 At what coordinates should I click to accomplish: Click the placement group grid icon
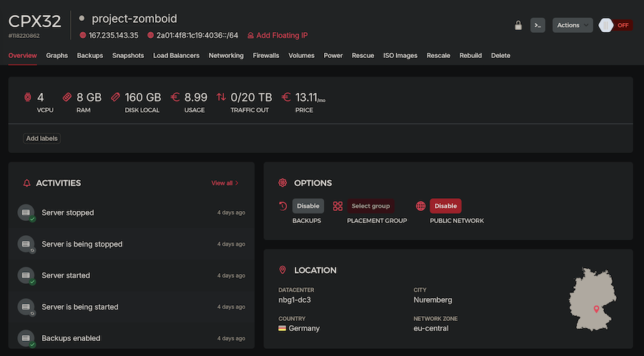click(338, 206)
